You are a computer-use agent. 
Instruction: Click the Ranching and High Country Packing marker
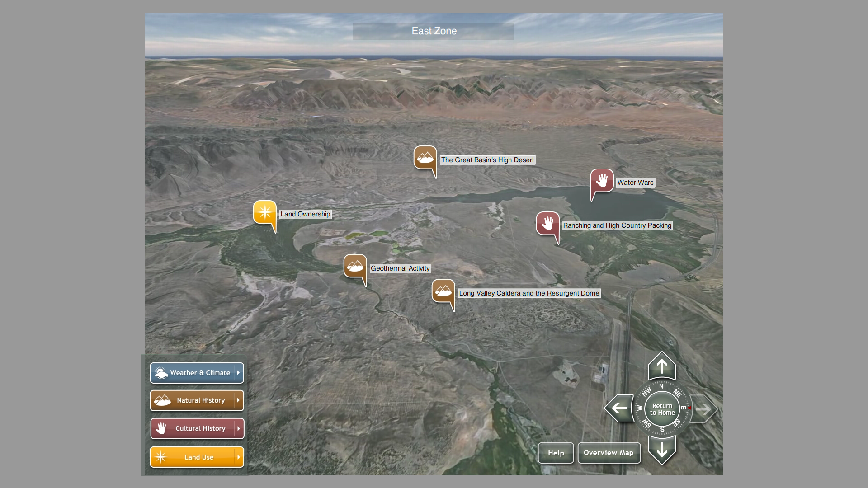point(547,224)
